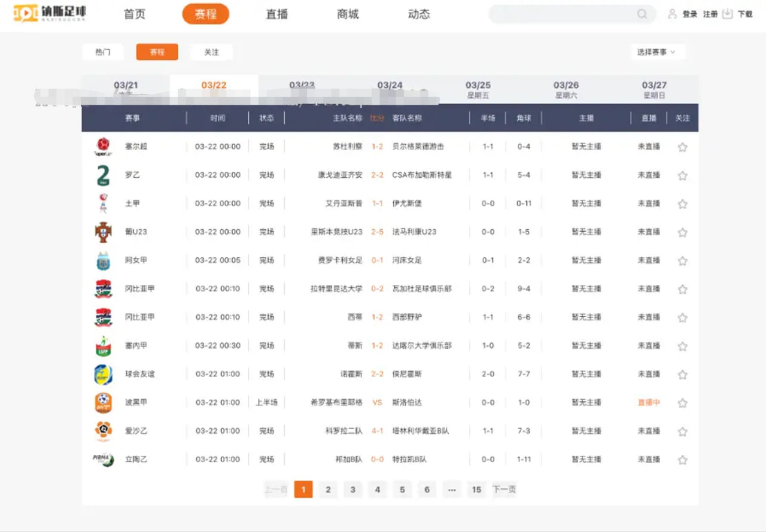This screenshot has width=766, height=532.
Task: Click the 葡U23 Portugal crest icon
Action: (x=103, y=232)
